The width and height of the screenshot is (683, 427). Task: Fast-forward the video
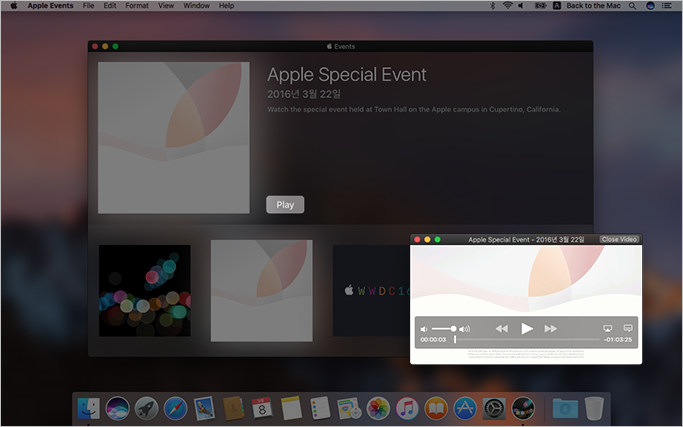click(x=551, y=329)
